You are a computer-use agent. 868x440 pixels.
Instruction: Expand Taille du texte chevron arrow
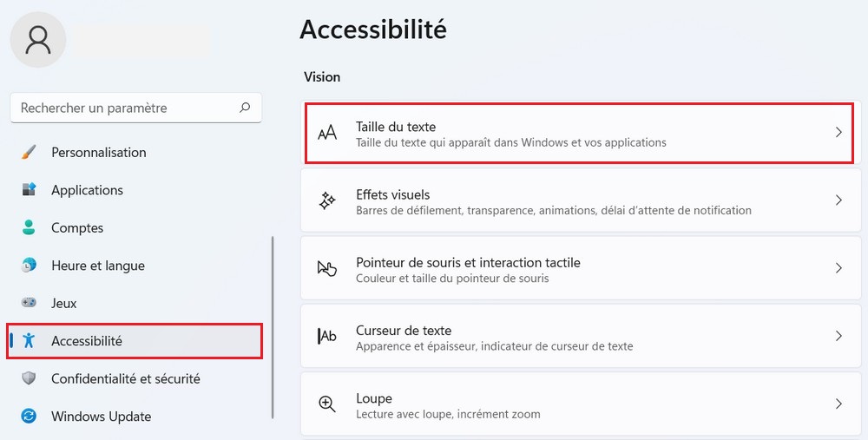838,133
